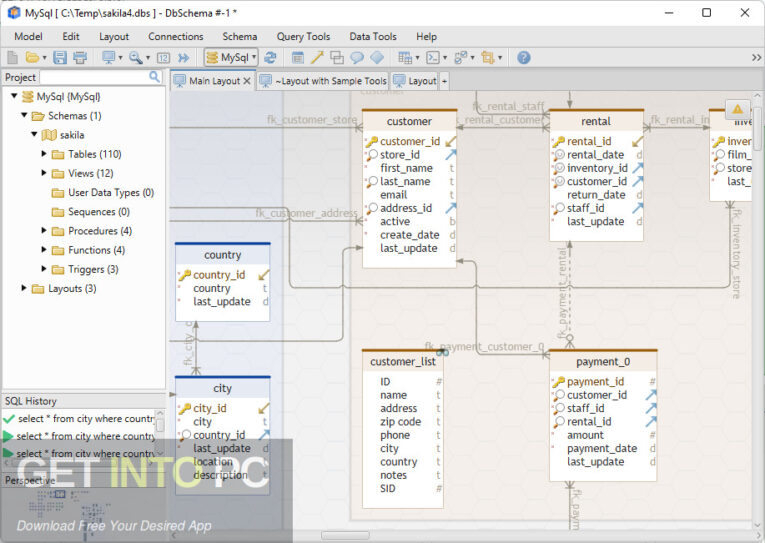Screen dimensions: 765x543
Task: Expand the Procedures (4) folder
Action: pyautogui.click(x=43, y=230)
